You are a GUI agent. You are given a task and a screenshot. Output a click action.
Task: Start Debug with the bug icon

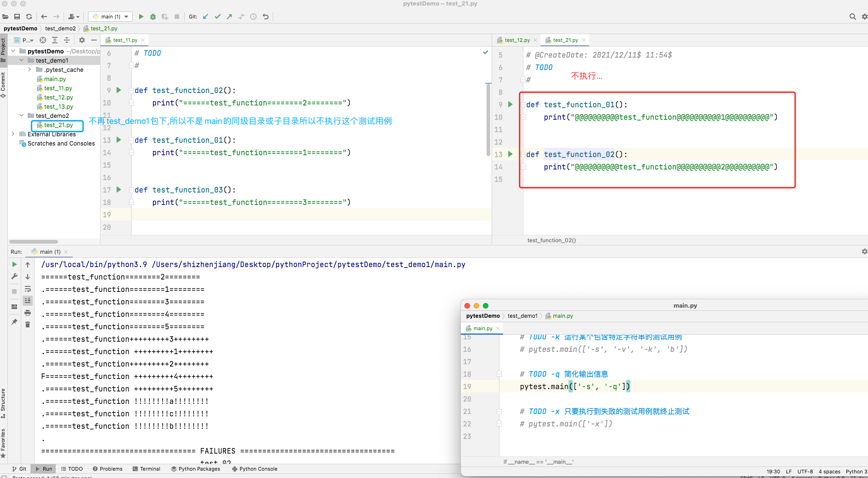click(x=153, y=17)
